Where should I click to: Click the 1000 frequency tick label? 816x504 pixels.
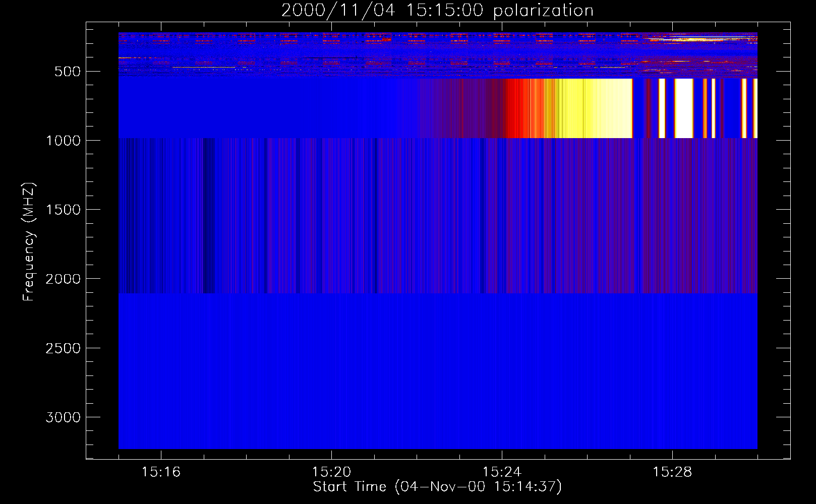(63, 141)
